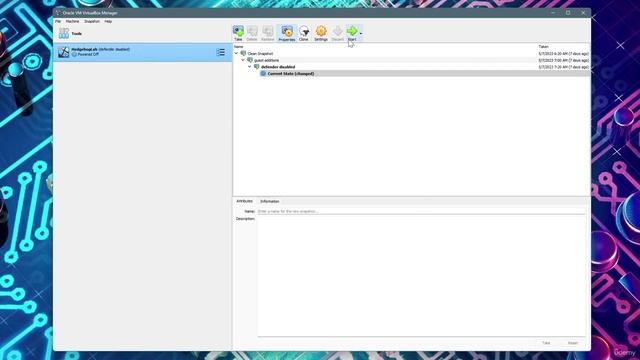Collapse the Clean Snapshot tree node

pyautogui.click(x=236, y=53)
